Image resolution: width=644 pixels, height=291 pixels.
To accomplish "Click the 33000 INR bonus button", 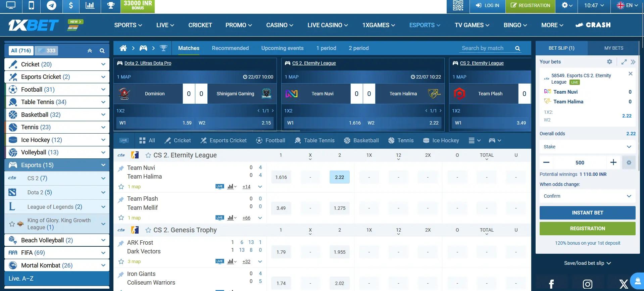I will click(138, 6).
